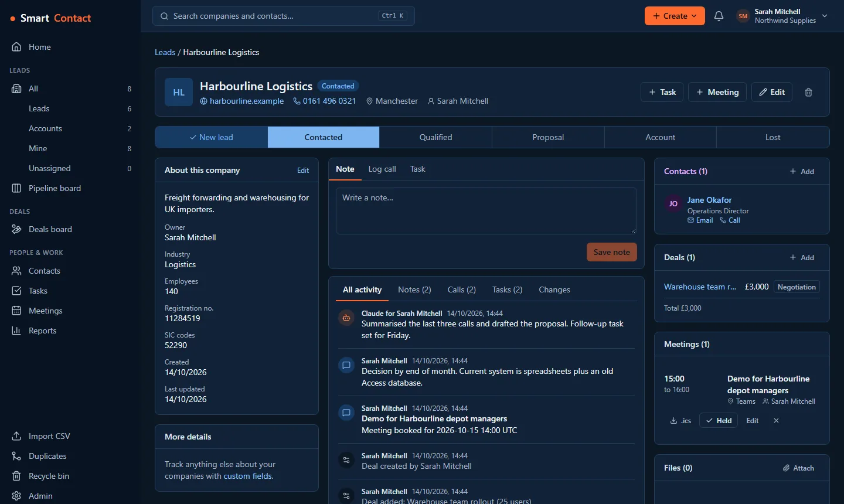
Task: Add a new deal
Action: [x=802, y=257]
